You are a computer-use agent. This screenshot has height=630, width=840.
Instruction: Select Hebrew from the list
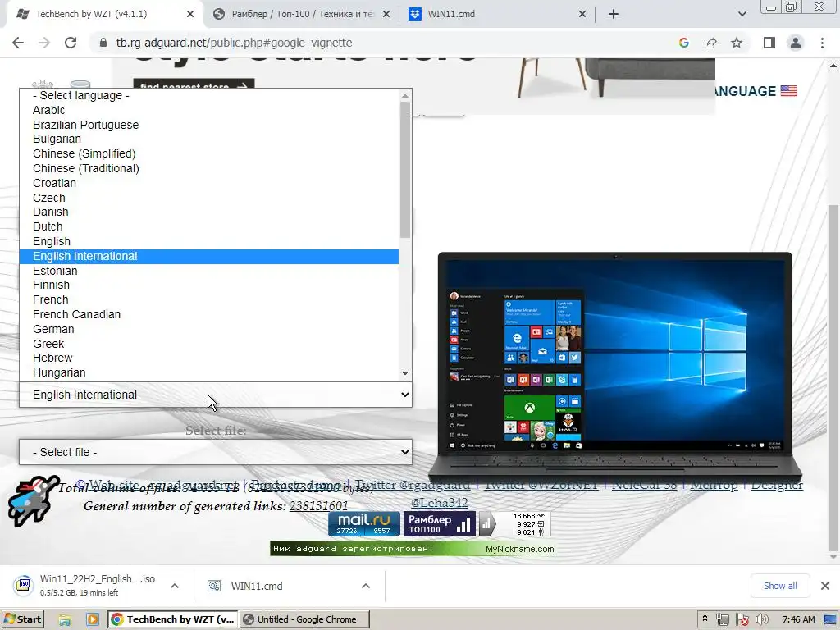click(209, 358)
